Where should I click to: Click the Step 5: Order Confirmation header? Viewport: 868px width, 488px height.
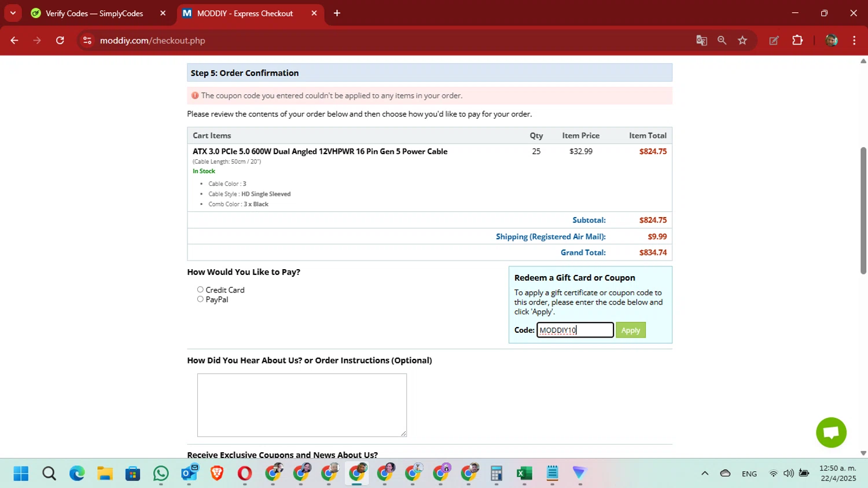tap(429, 73)
